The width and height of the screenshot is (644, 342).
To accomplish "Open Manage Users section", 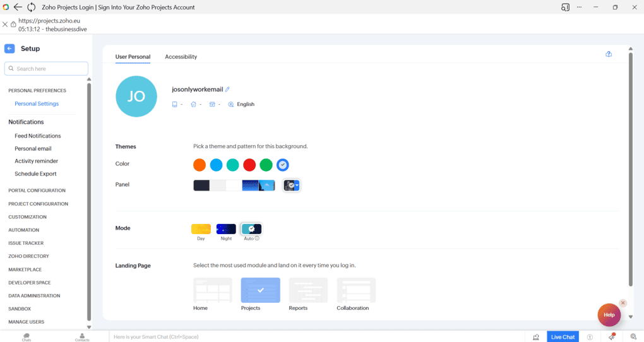I will click(x=27, y=322).
